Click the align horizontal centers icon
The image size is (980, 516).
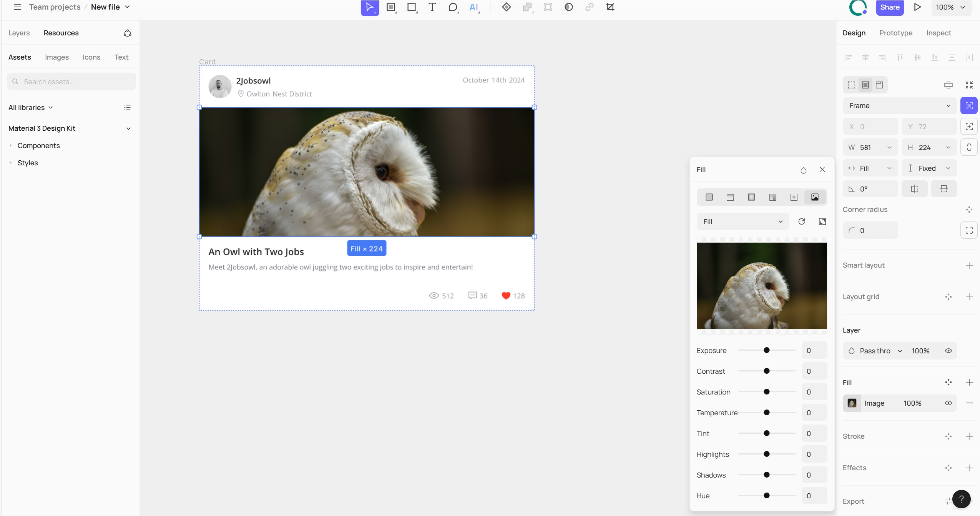tap(865, 57)
